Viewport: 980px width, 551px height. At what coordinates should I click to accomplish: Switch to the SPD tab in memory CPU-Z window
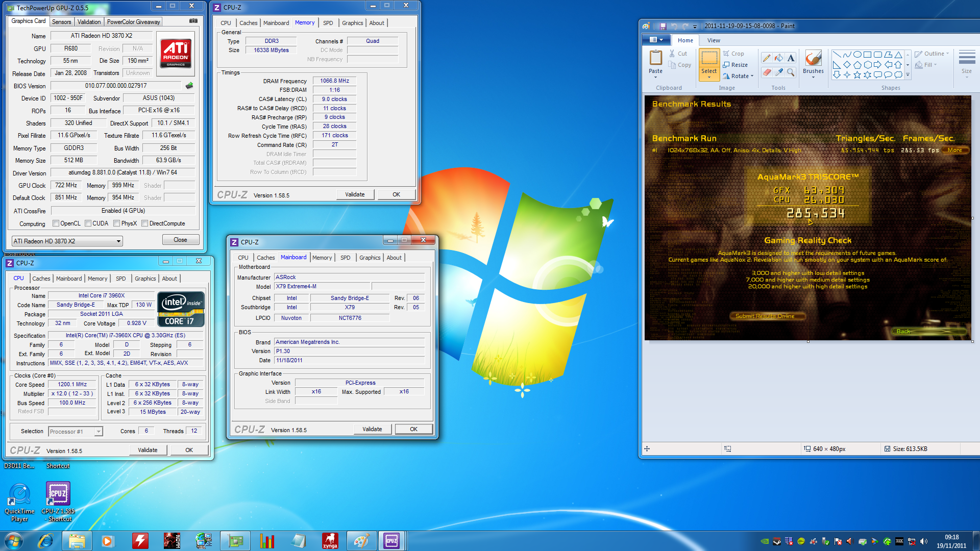point(328,23)
